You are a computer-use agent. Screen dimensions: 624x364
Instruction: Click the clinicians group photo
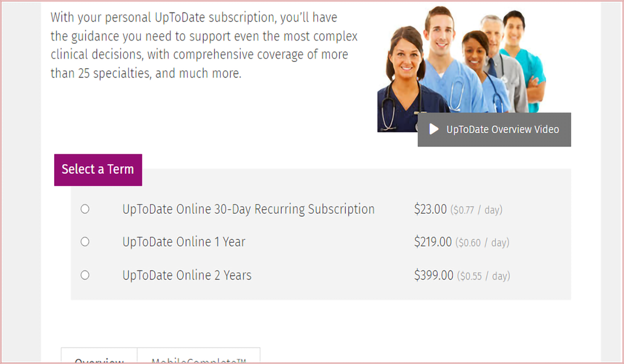pos(462,70)
